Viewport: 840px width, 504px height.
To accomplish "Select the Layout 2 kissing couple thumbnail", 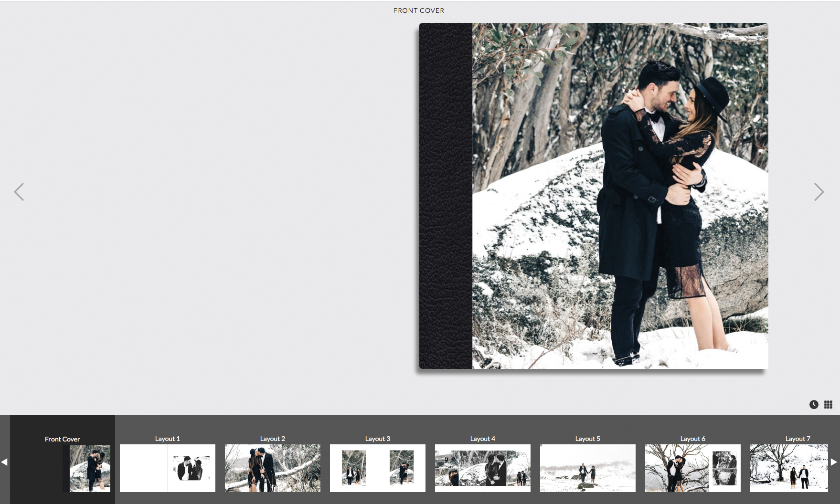I will click(272, 468).
